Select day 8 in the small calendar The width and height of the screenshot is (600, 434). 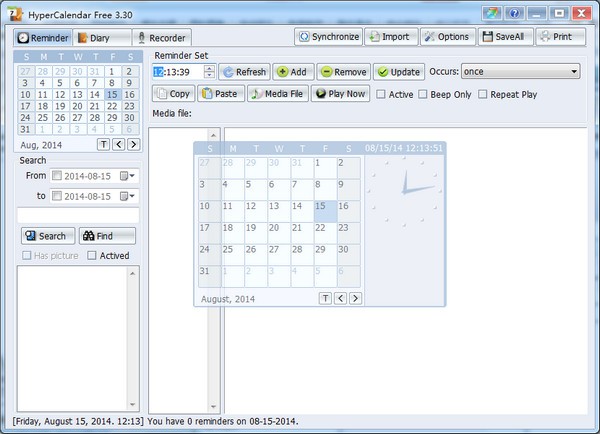pyautogui.click(x=112, y=83)
